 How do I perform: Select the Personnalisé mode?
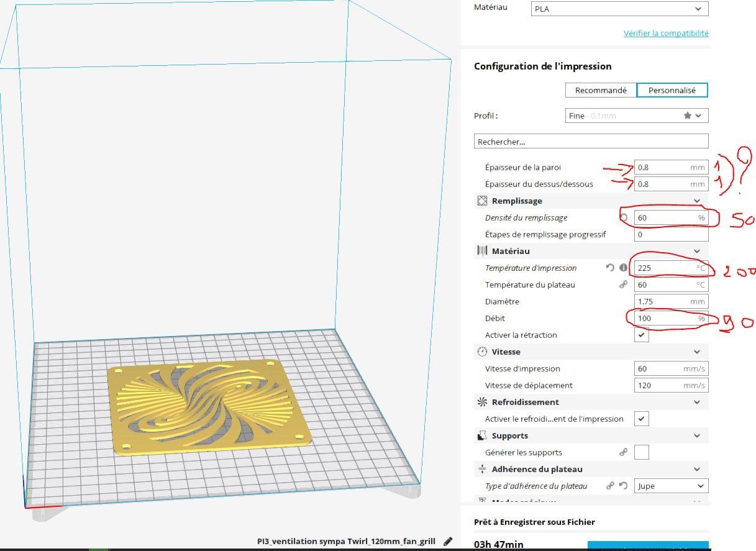coord(672,90)
